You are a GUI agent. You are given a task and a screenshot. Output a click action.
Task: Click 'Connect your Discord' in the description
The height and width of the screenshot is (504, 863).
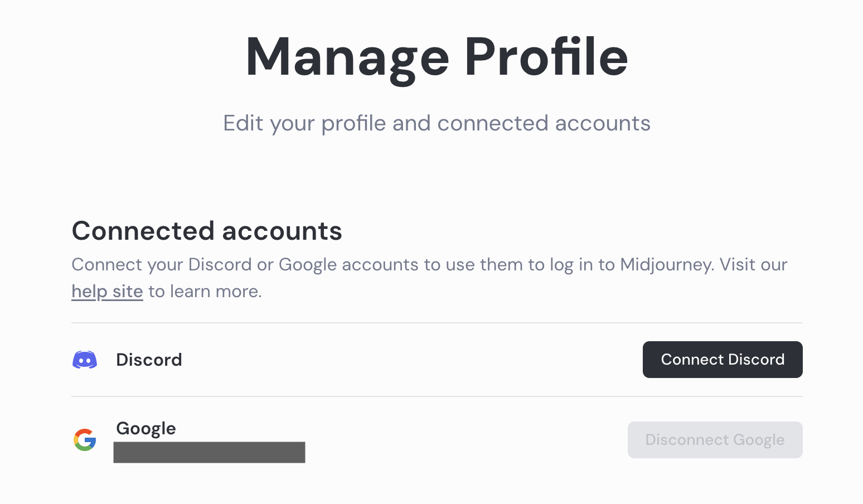(162, 264)
